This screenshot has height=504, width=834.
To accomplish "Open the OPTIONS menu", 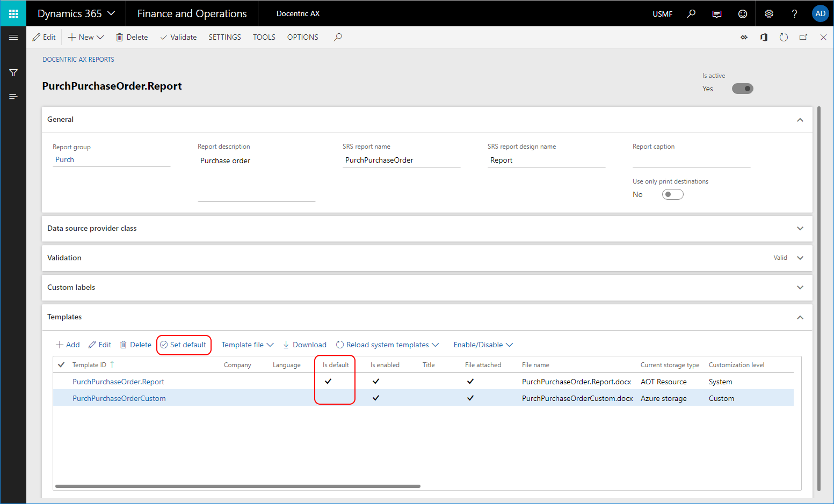I will click(x=303, y=37).
